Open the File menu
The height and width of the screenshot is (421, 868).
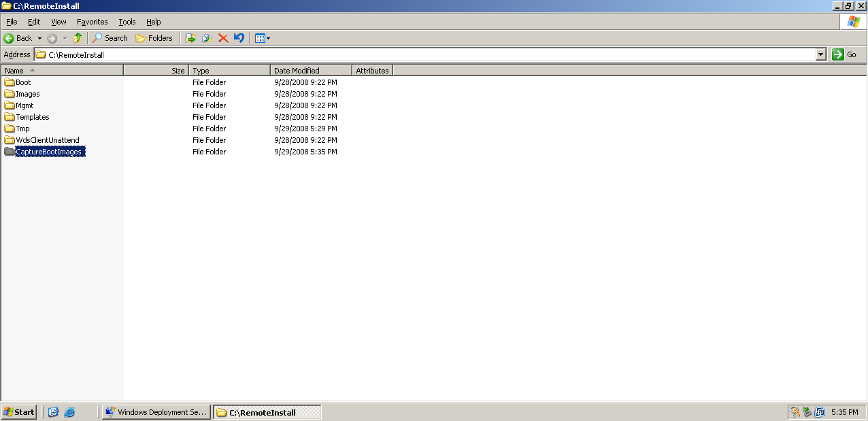[12, 22]
